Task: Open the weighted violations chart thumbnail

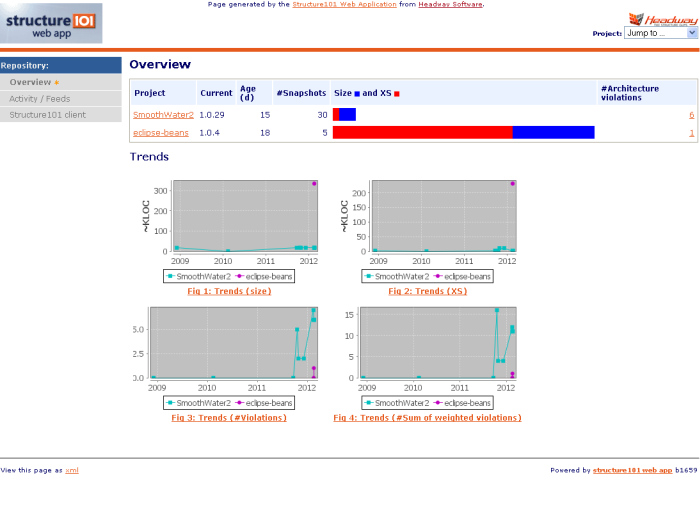Action: [429, 358]
